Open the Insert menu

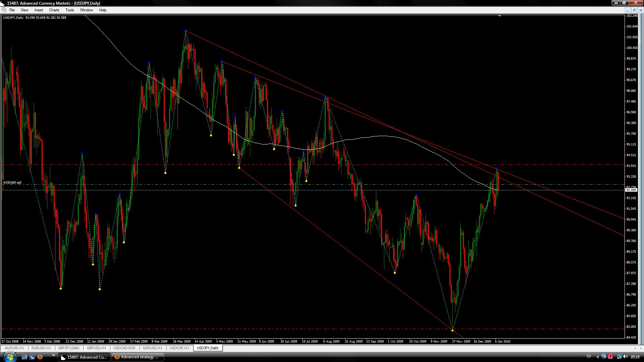click(x=39, y=10)
